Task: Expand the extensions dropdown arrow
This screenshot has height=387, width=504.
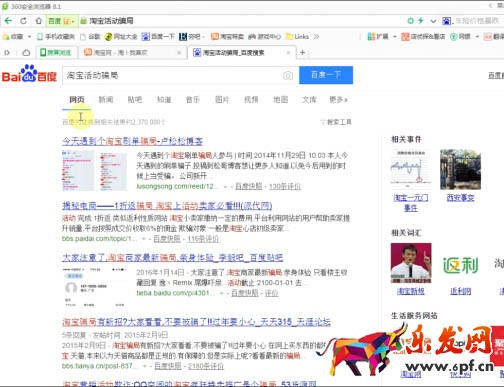Action: [x=395, y=37]
